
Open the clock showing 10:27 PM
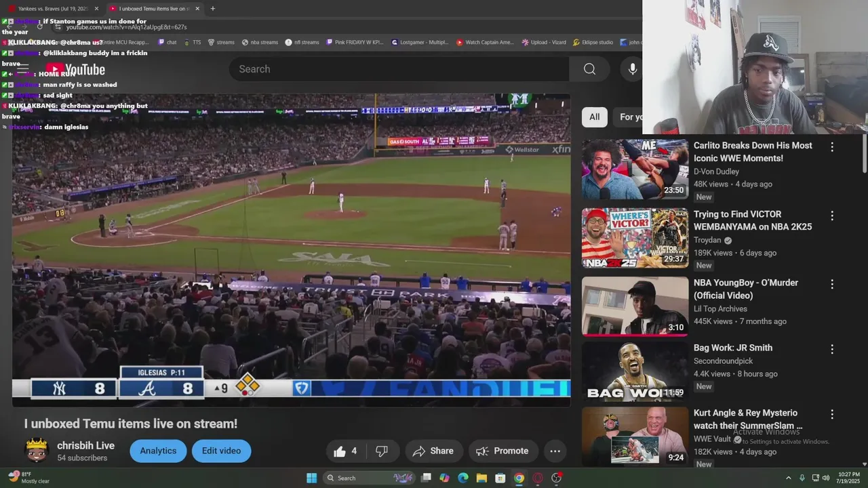(849, 478)
